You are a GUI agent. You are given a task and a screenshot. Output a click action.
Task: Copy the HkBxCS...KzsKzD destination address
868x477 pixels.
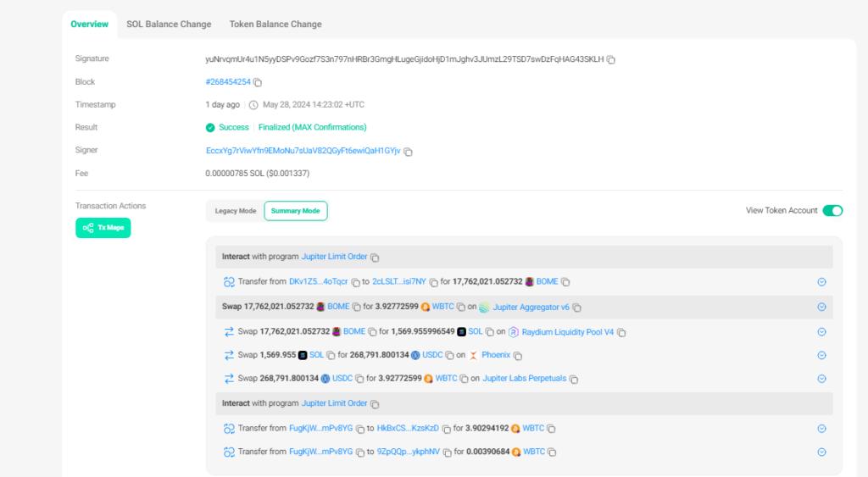446,430
